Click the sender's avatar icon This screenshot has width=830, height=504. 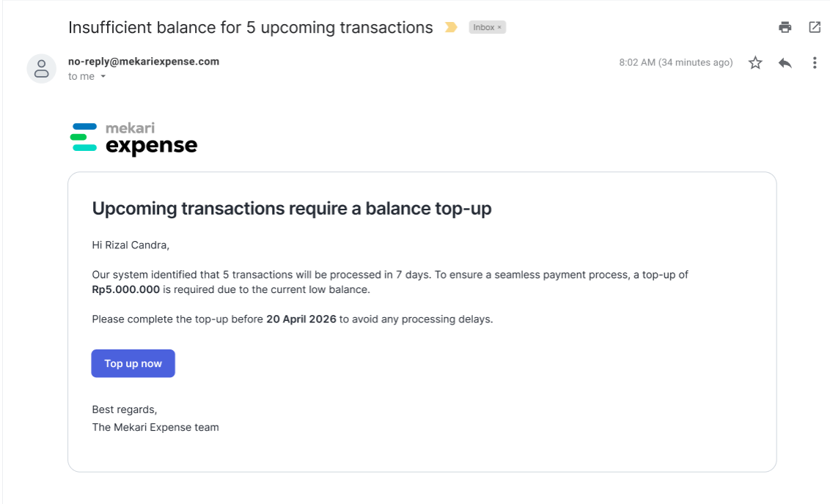click(x=41, y=69)
